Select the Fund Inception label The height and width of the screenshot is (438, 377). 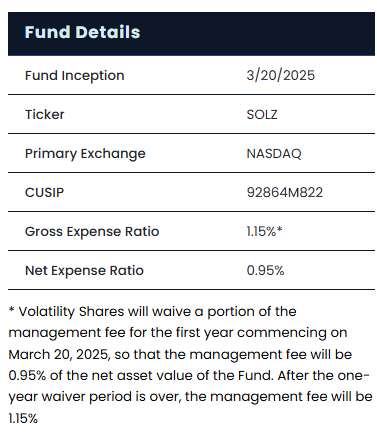(75, 76)
